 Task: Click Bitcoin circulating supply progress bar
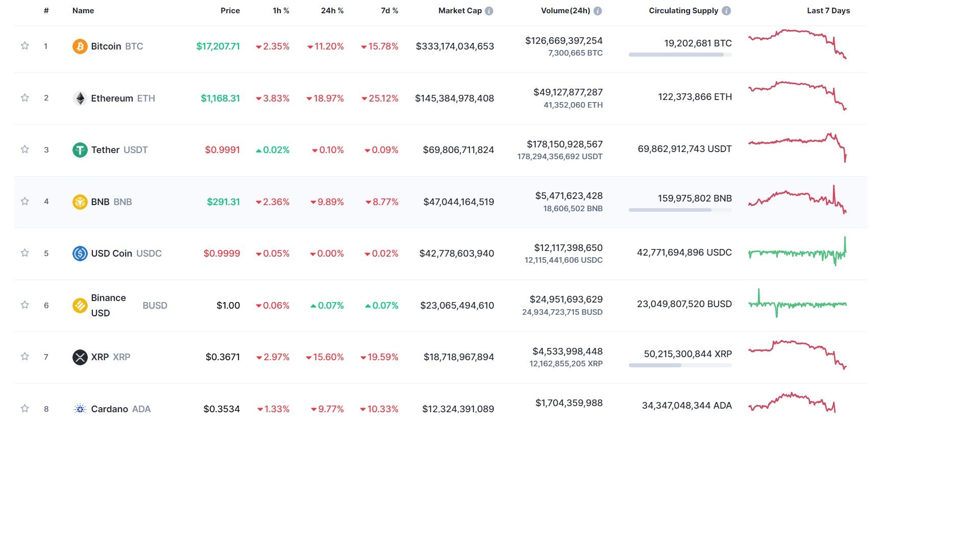pyautogui.click(x=680, y=55)
